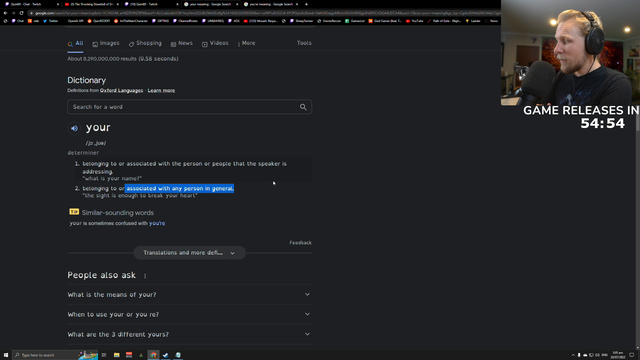Screen dimensions: 640x360
Task: Expand 'What is the means of your?' question
Action: click(189, 294)
